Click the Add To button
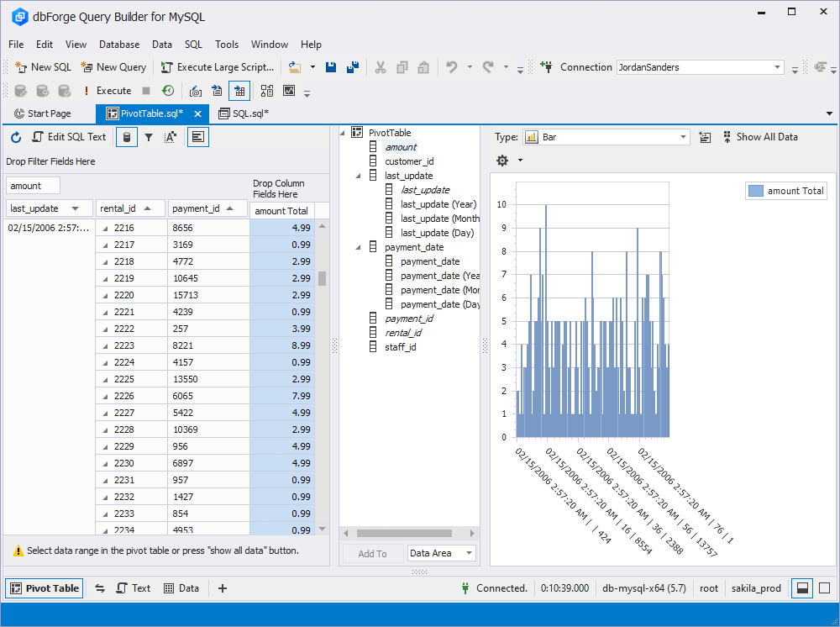840x627 pixels. pos(372,554)
